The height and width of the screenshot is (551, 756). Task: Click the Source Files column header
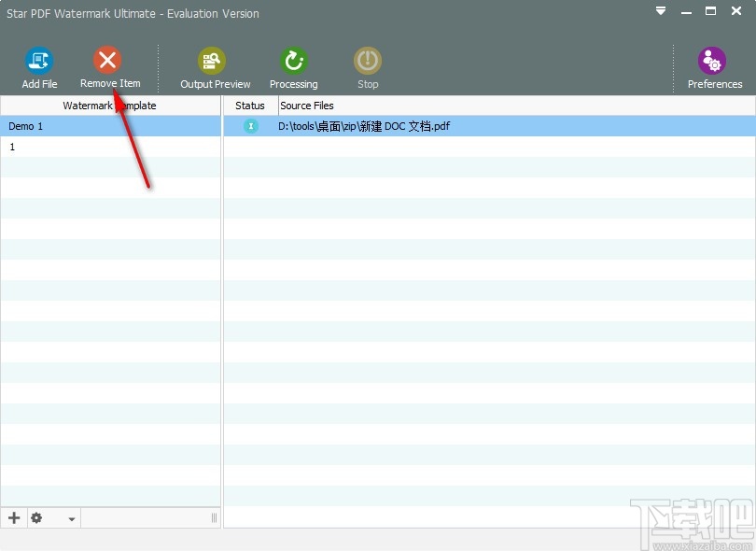click(x=517, y=106)
